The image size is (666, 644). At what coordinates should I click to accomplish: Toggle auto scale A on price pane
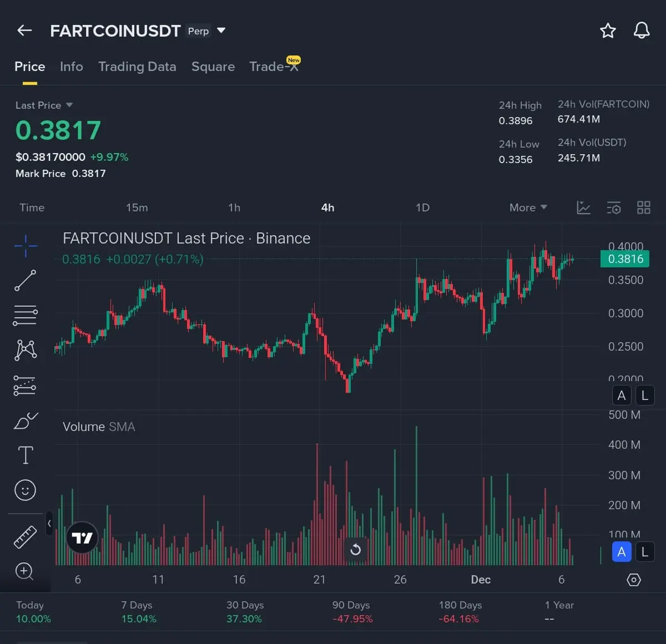tap(622, 395)
